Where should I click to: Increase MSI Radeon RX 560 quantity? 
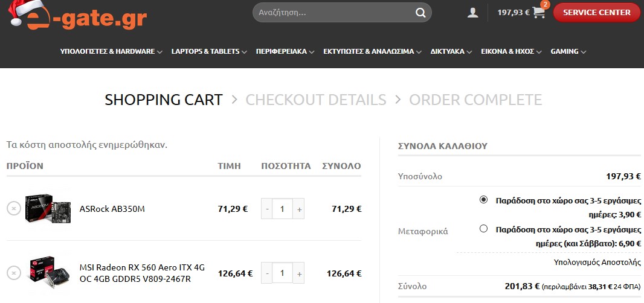tap(299, 273)
